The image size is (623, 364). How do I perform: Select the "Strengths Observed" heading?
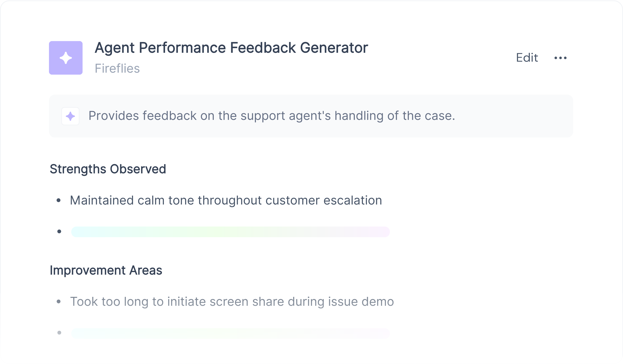tap(108, 169)
